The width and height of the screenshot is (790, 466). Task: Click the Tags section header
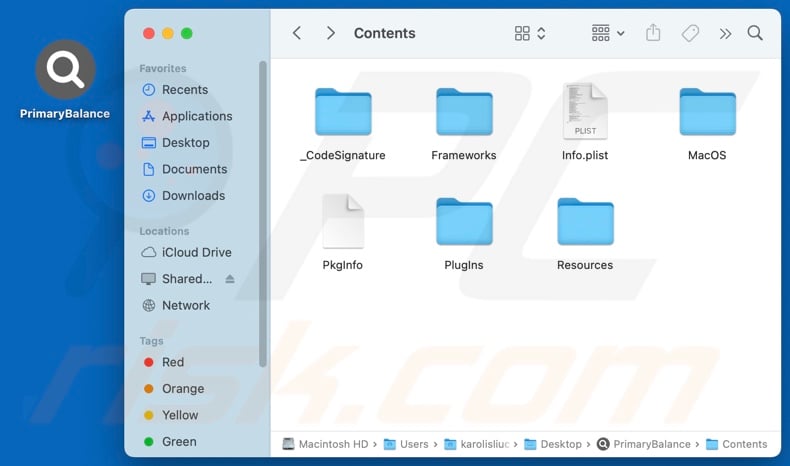(x=151, y=341)
